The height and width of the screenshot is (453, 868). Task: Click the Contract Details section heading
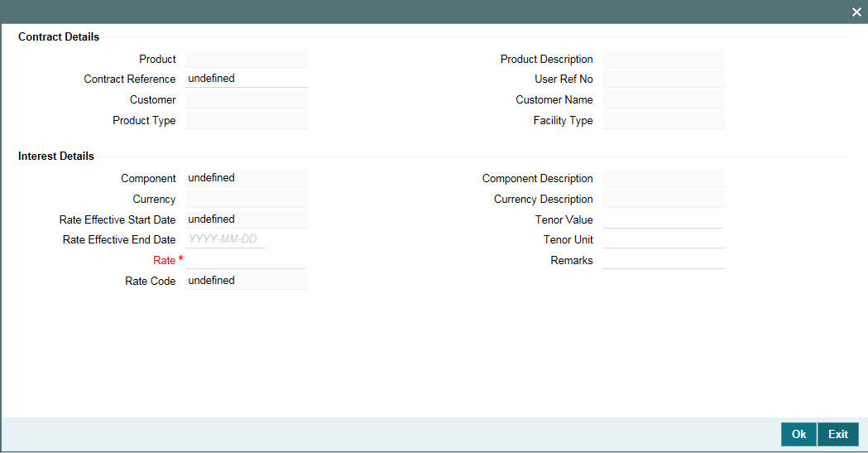click(59, 36)
